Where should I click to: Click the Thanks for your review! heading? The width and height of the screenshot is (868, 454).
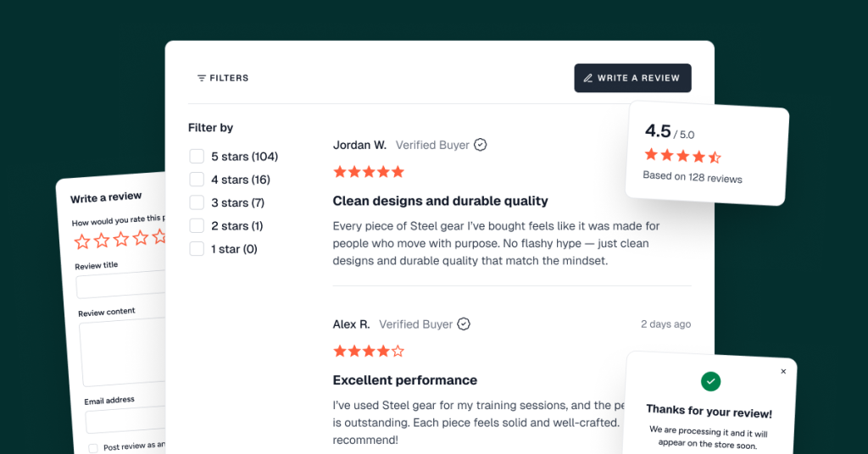click(709, 412)
